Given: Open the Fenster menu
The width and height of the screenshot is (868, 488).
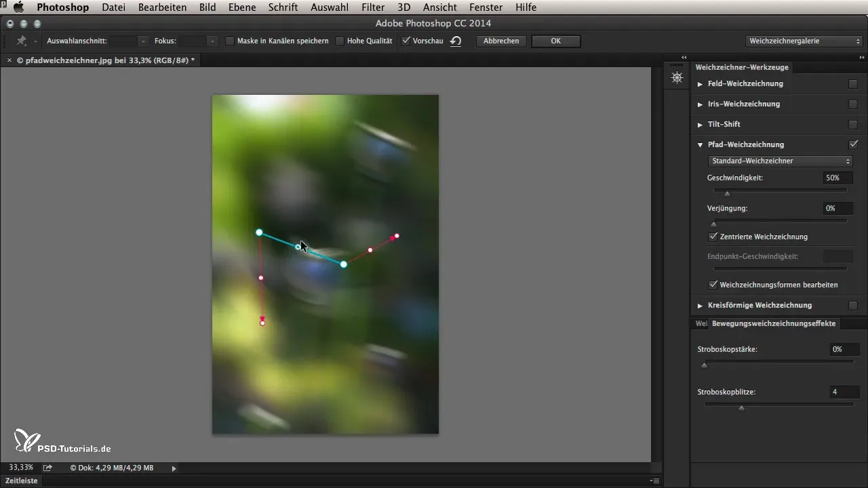Looking at the screenshot, I should coord(486,7).
